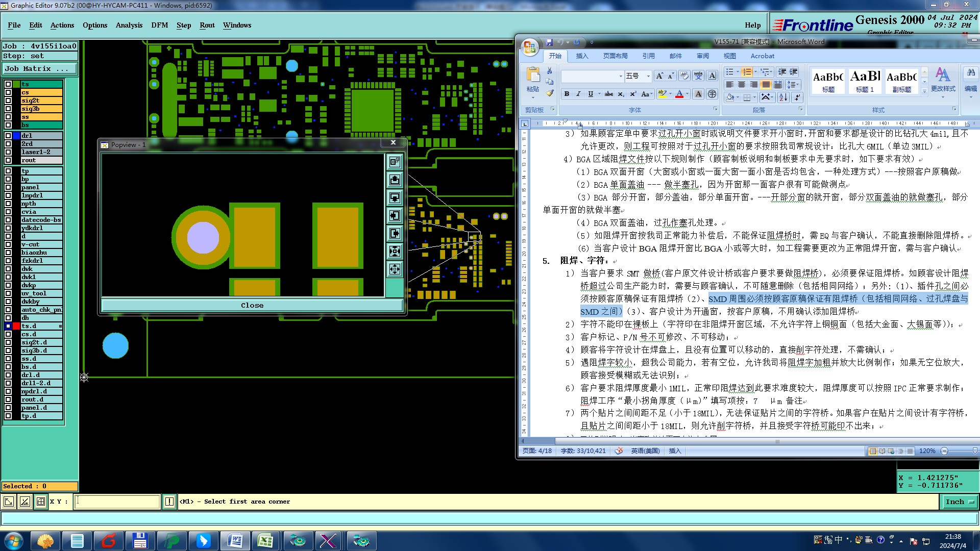Click the strikethrough text icon
This screenshot has width=980, height=551.
[608, 94]
